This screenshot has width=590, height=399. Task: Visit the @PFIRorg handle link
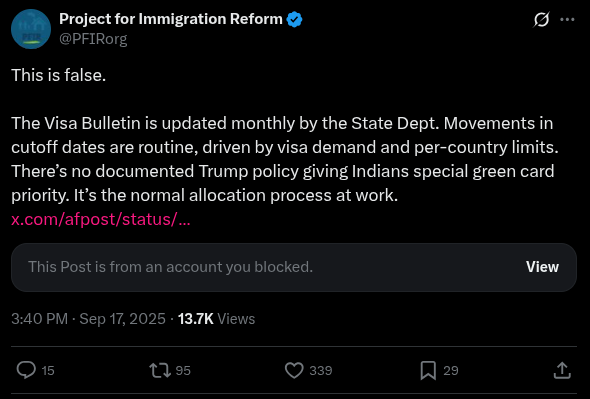pos(93,39)
